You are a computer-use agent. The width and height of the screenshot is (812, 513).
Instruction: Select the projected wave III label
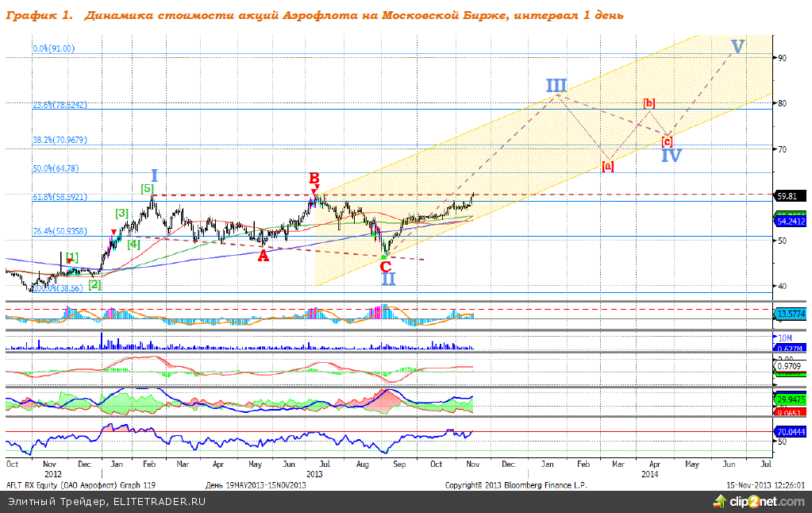click(x=556, y=86)
